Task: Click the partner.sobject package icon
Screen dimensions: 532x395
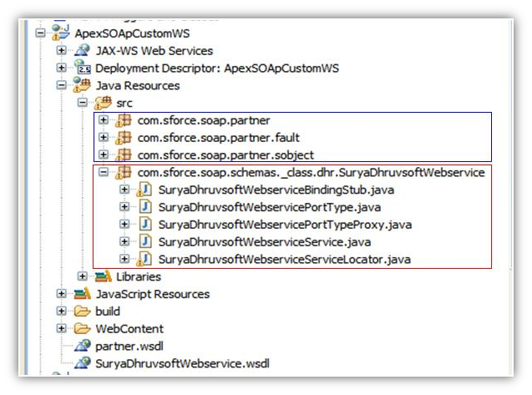Action: [x=124, y=154]
